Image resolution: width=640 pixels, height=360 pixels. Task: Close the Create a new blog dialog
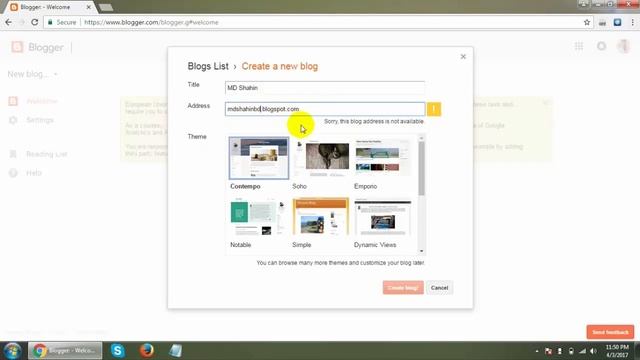[x=463, y=56]
